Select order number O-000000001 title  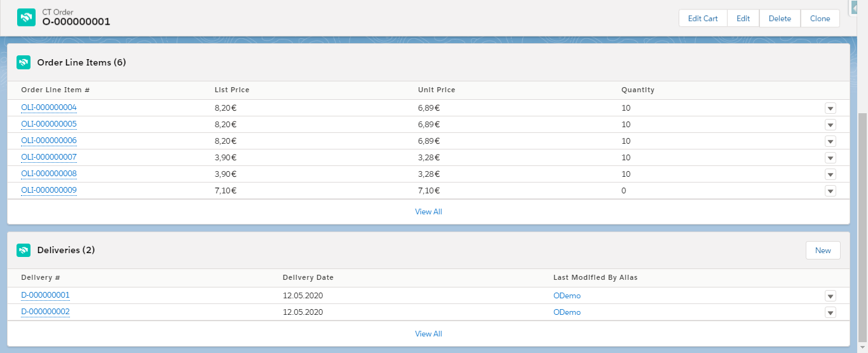(x=76, y=22)
